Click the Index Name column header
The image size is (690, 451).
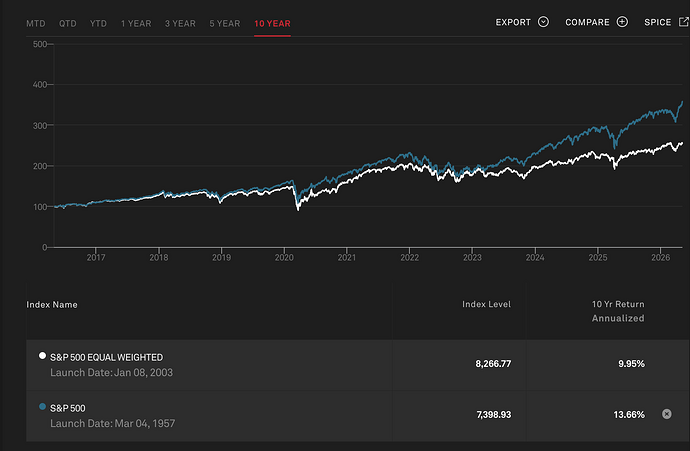click(x=52, y=304)
